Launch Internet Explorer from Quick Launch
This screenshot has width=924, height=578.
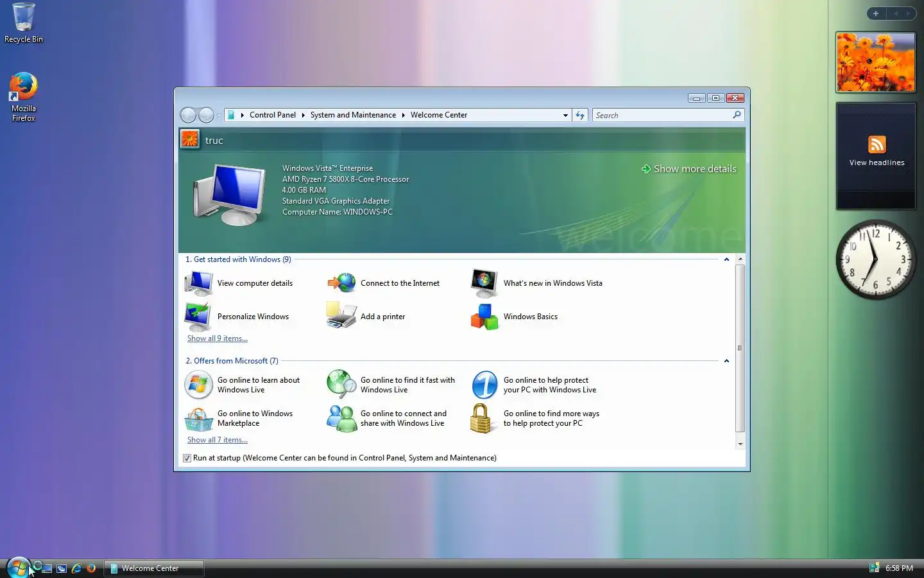point(76,568)
